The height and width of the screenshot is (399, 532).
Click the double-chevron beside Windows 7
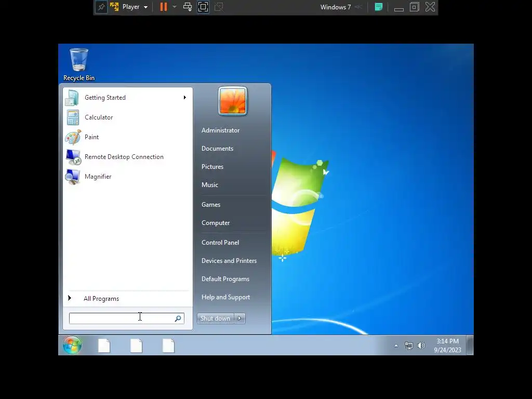(358, 7)
